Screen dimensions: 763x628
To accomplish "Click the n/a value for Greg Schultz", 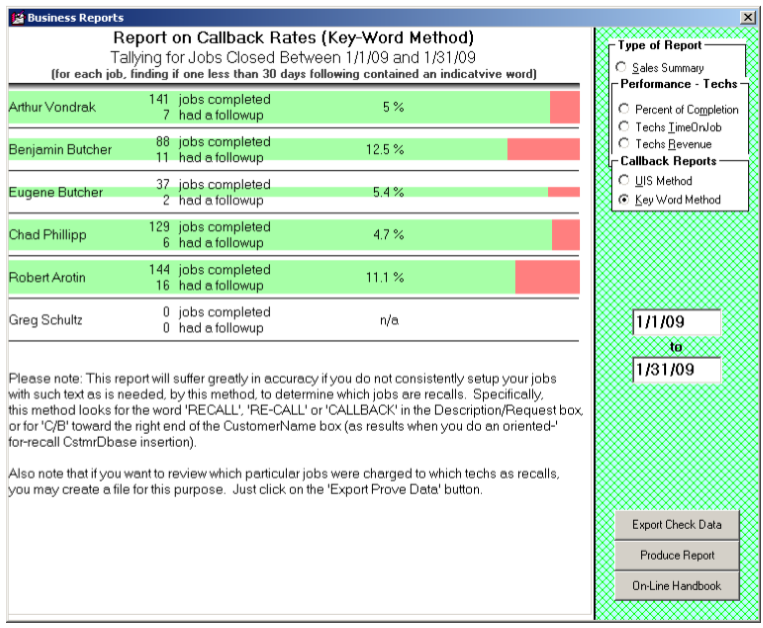I will click(x=389, y=320).
